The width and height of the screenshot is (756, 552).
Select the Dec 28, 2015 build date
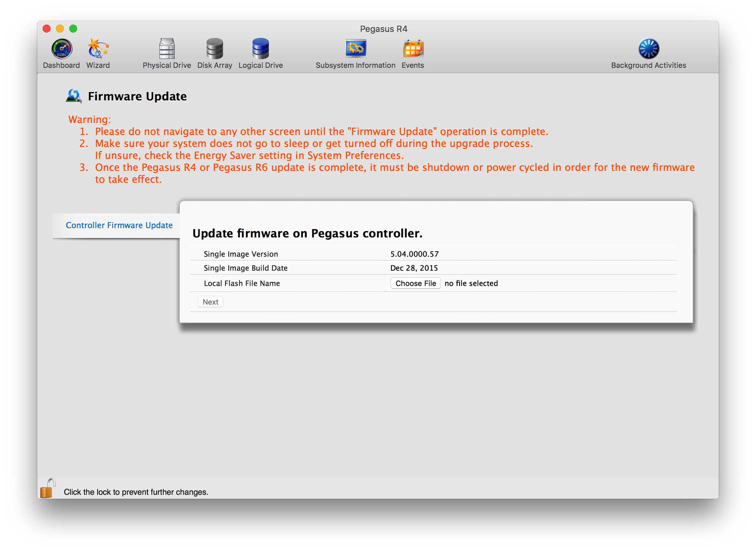(414, 268)
